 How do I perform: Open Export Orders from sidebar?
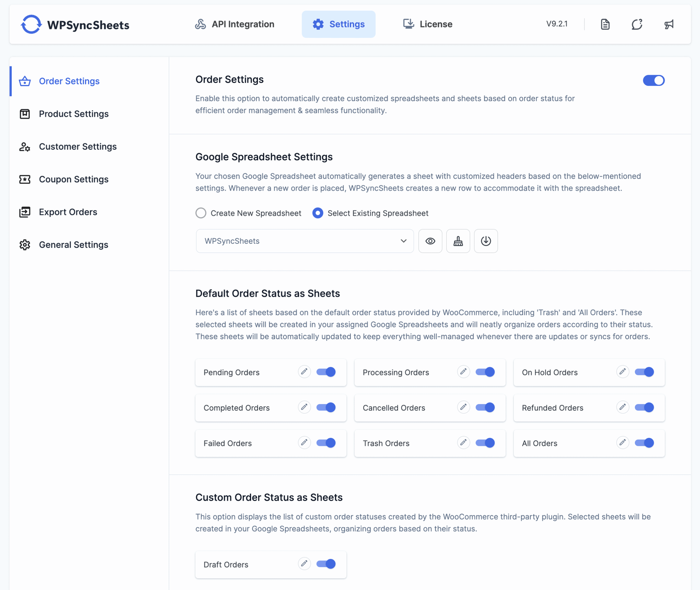(x=68, y=212)
